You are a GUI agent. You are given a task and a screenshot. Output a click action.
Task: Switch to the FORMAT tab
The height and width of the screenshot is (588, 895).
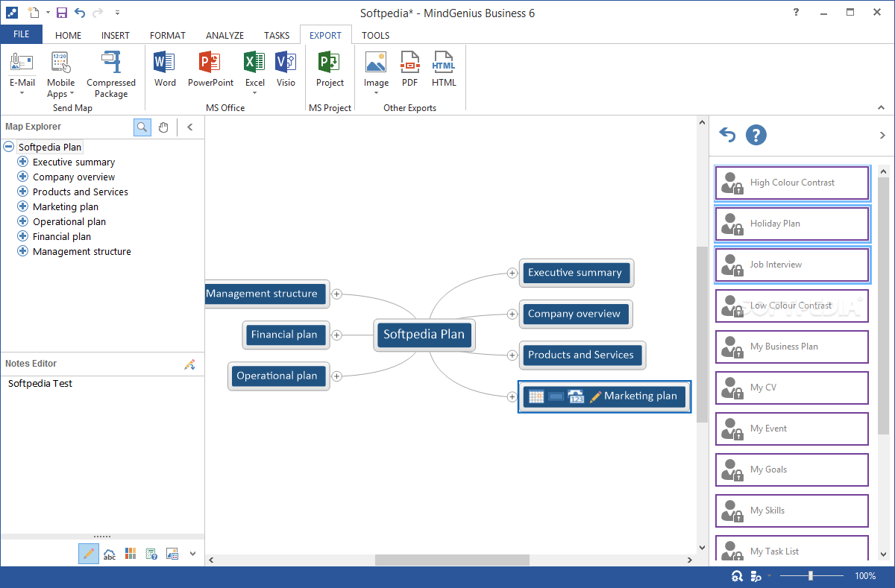pyautogui.click(x=168, y=35)
